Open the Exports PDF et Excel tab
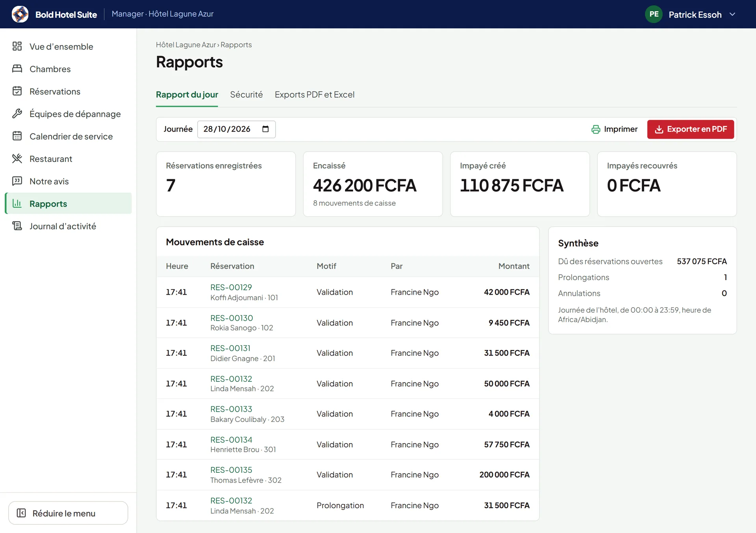 (x=315, y=95)
